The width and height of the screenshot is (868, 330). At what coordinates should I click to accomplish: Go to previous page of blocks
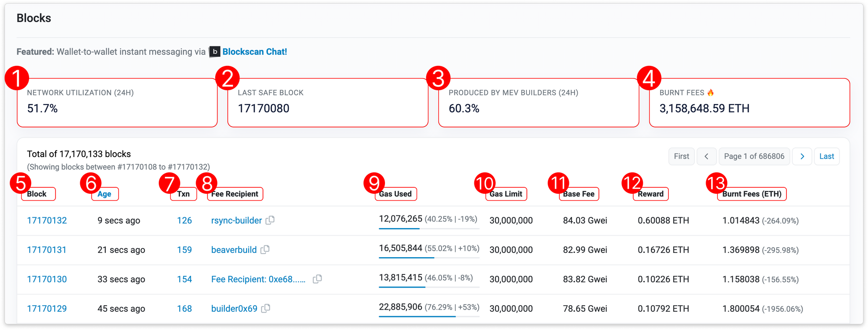click(x=706, y=157)
